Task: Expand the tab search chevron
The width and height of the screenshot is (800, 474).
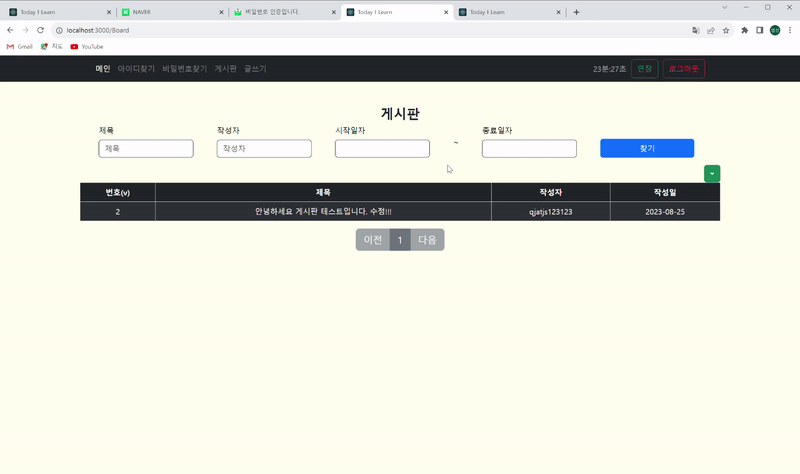Action: pyautogui.click(x=724, y=7)
